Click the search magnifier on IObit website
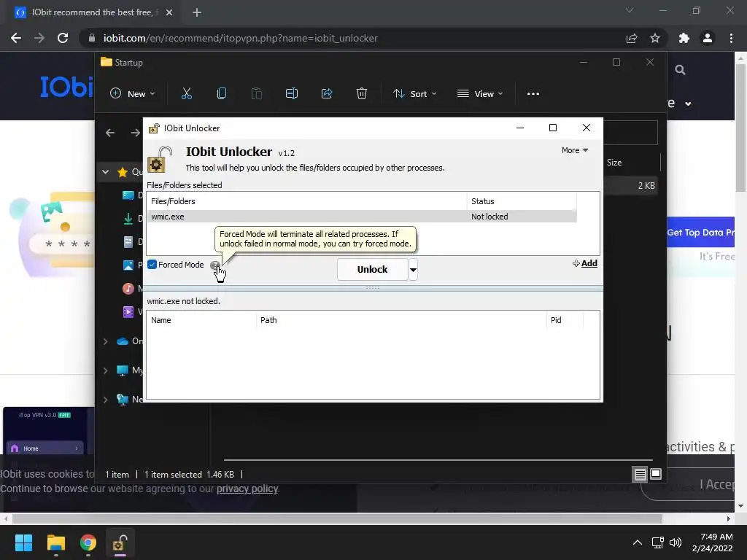The height and width of the screenshot is (560, 747). click(681, 70)
